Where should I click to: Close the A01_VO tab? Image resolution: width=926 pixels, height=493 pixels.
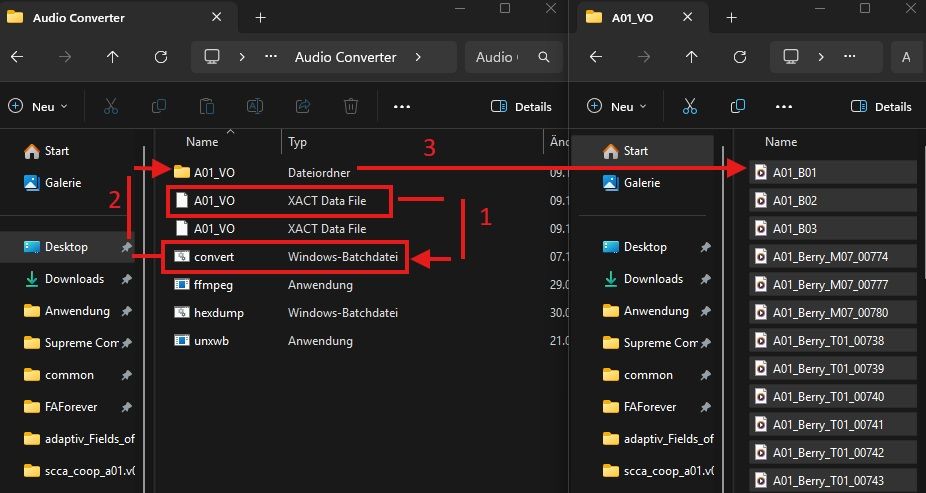(x=687, y=17)
